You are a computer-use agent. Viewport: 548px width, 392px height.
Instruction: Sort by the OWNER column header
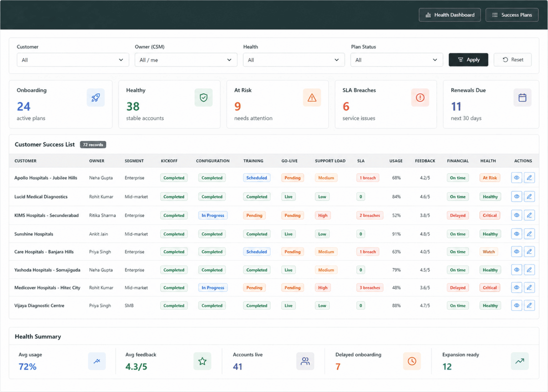click(x=97, y=161)
